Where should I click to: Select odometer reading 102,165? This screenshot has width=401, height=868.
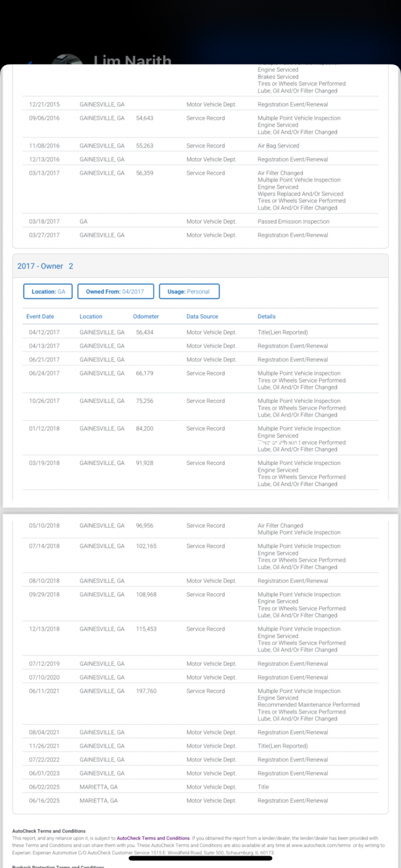tap(146, 546)
